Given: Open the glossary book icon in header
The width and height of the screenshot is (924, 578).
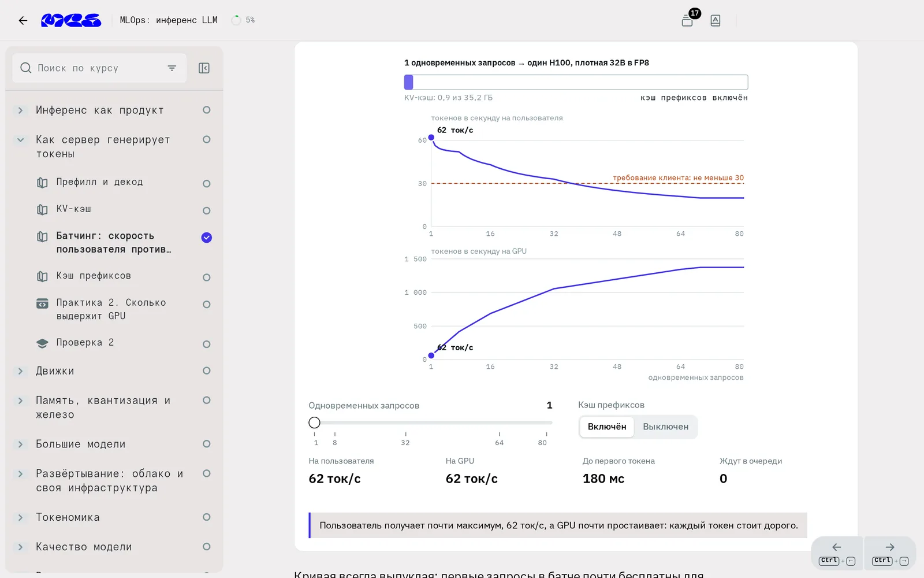Looking at the screenshot, I should (x=715, y=21).
